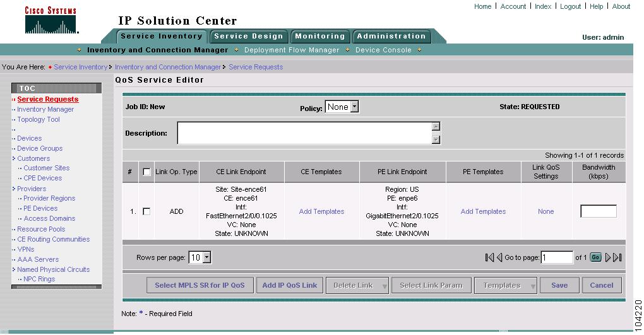Go to next page arrow icon
This screenshot has height=335, width=644.
pos(608,257)
